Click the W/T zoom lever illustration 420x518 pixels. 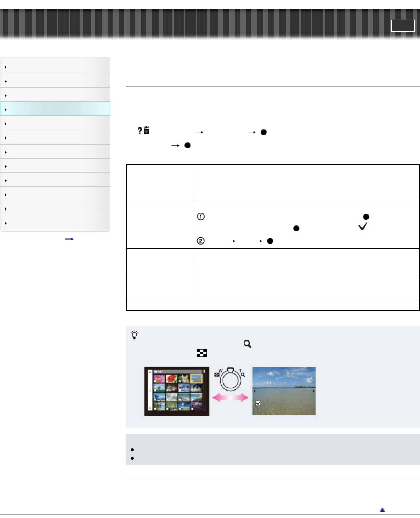pyautogui.click(x=230, y=379)
